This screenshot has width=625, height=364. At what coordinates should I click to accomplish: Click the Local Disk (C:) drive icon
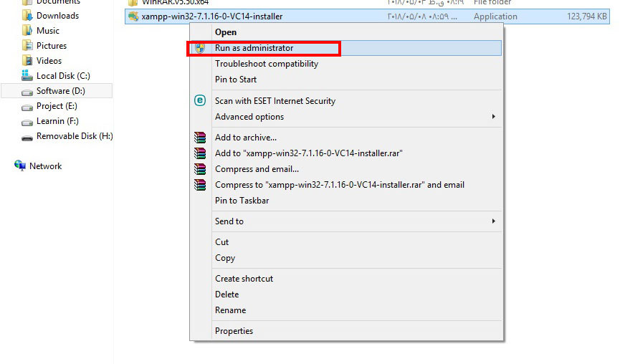coord(27,76)
